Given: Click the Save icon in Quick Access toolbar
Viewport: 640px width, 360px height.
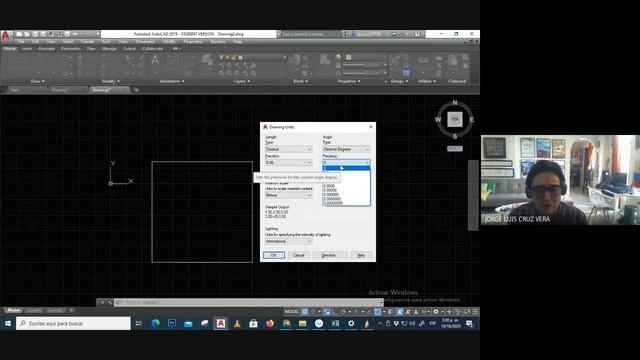Looking at the screenshot, I should 35,34.
